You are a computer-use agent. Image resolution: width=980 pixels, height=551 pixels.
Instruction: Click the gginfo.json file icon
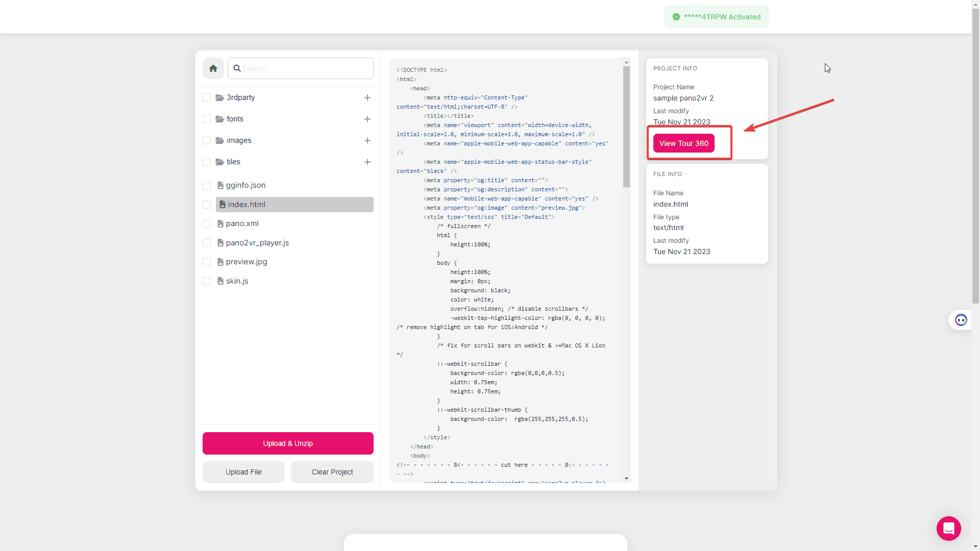(220, 185)
